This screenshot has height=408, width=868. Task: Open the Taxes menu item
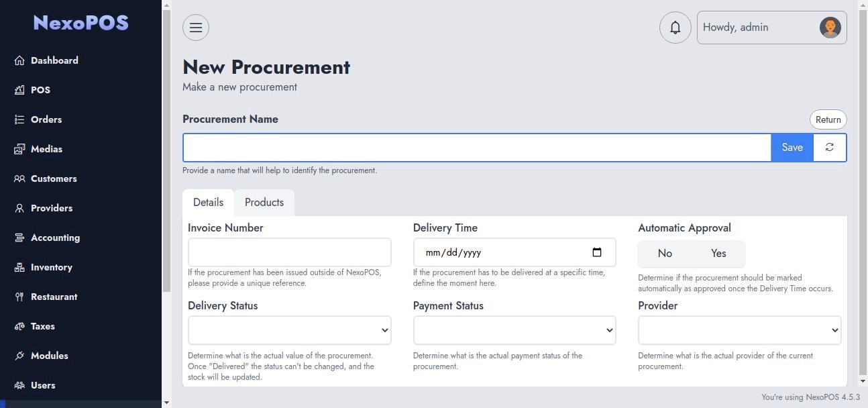(x=80, y=326)
